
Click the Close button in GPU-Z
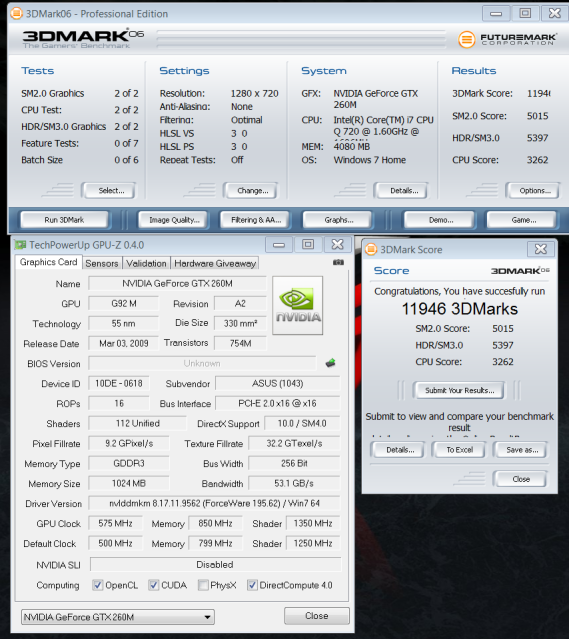[317, 616]
